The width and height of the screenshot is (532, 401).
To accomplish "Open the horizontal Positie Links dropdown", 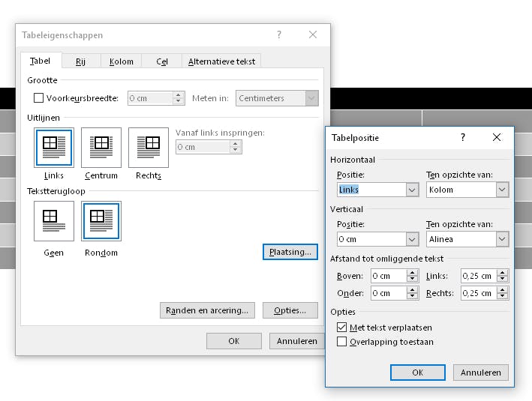I will coord(412,190).
